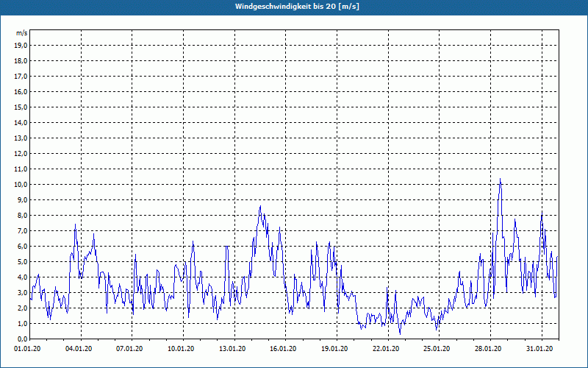Screen dimensions: 588x368
Task: Click the 'm/s' unit label
Action: tap(21, 33)
